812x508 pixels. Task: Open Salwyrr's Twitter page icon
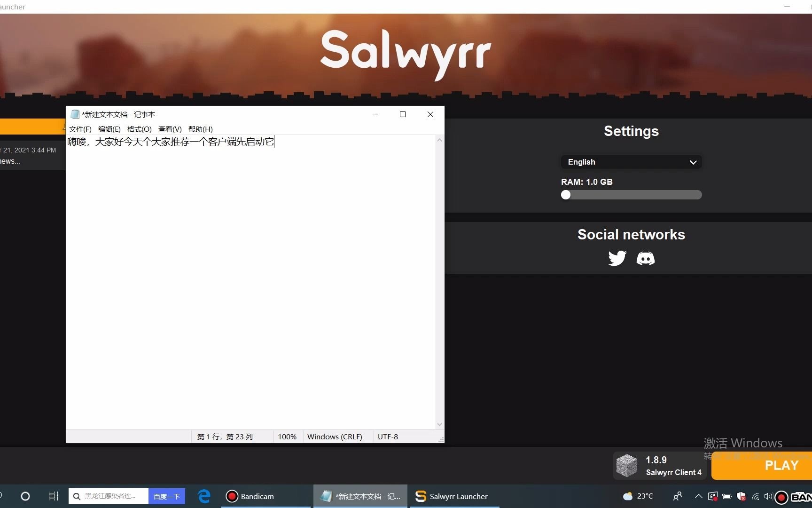pos(617,258)
